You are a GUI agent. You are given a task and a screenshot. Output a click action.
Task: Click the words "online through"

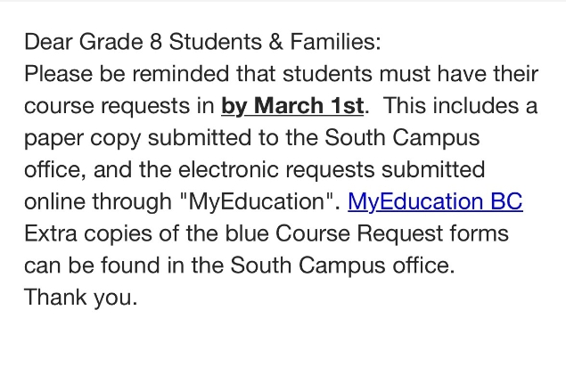(x=98, y=201)
